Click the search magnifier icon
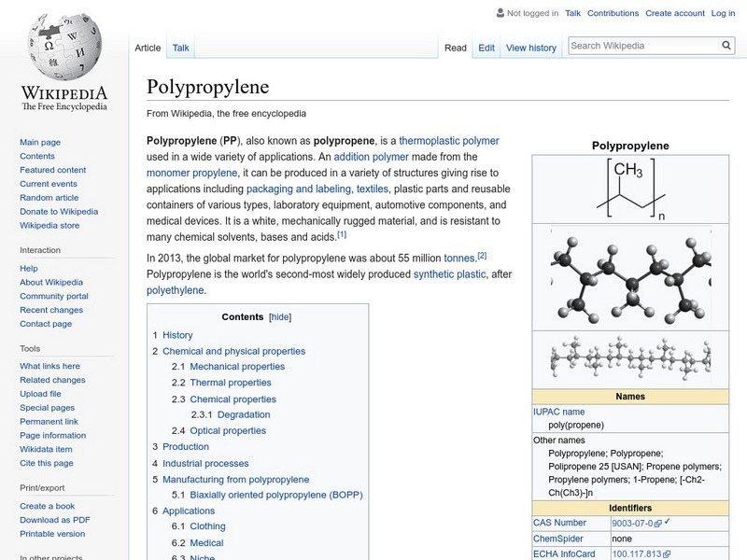 coord(726,46)
